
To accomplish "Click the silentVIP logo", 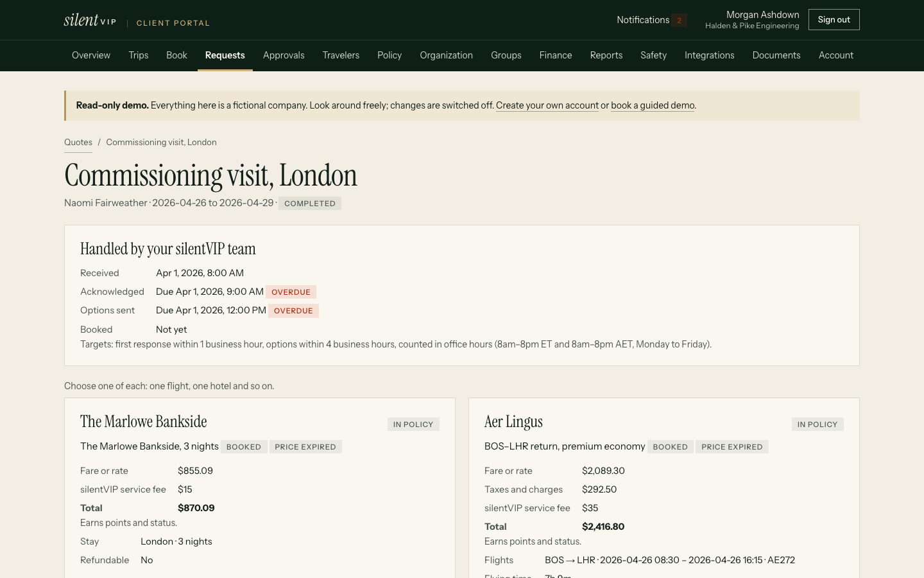I will [x=90, y=20].
